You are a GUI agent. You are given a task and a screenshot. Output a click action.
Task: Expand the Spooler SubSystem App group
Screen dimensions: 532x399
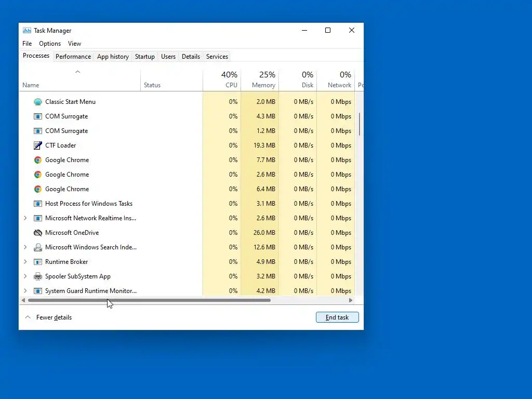[x=25, y=276]
